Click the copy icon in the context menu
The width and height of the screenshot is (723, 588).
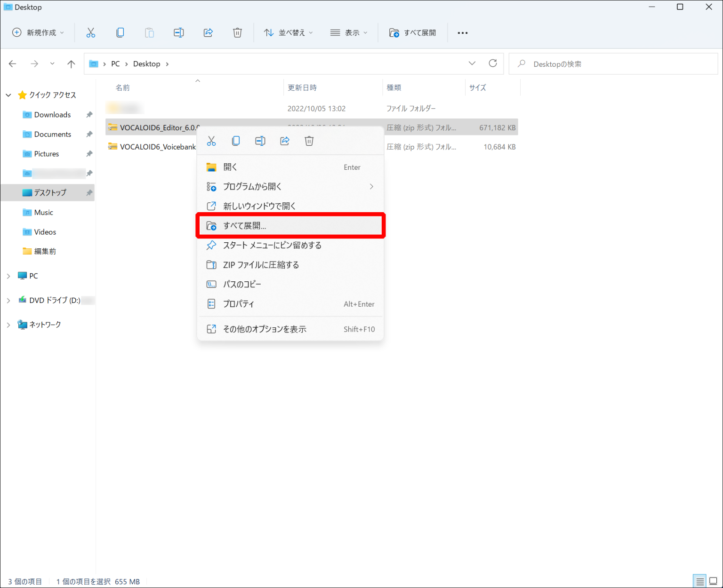pos(236,141)
